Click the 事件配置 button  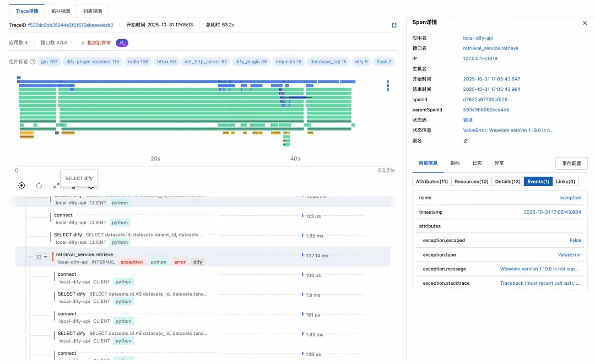[571, 164]
